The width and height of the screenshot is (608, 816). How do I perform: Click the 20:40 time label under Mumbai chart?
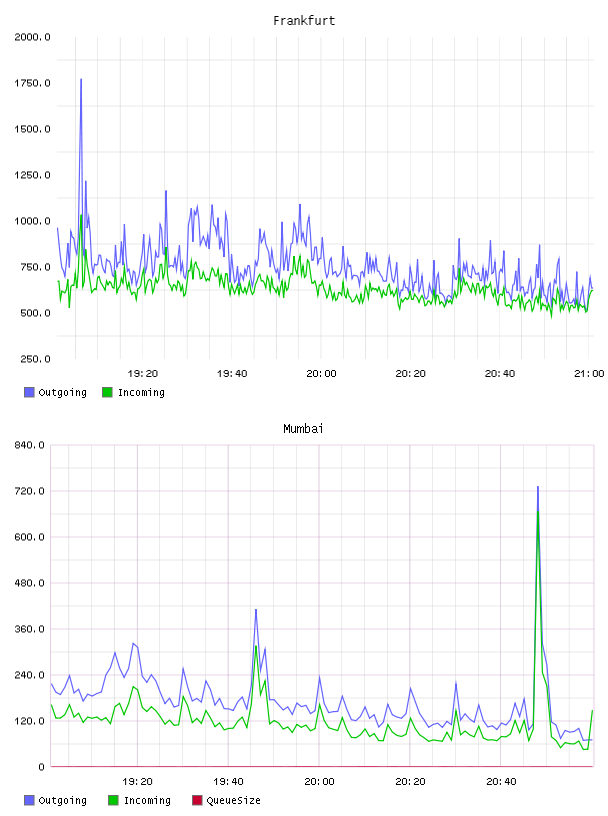(x=501, y=782)
